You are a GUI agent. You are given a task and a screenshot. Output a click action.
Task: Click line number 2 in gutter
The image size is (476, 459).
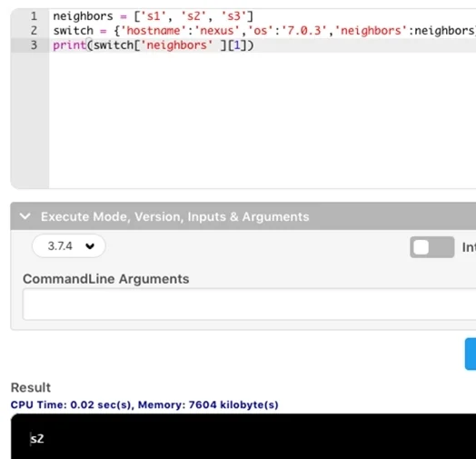(x=34, y=31)
